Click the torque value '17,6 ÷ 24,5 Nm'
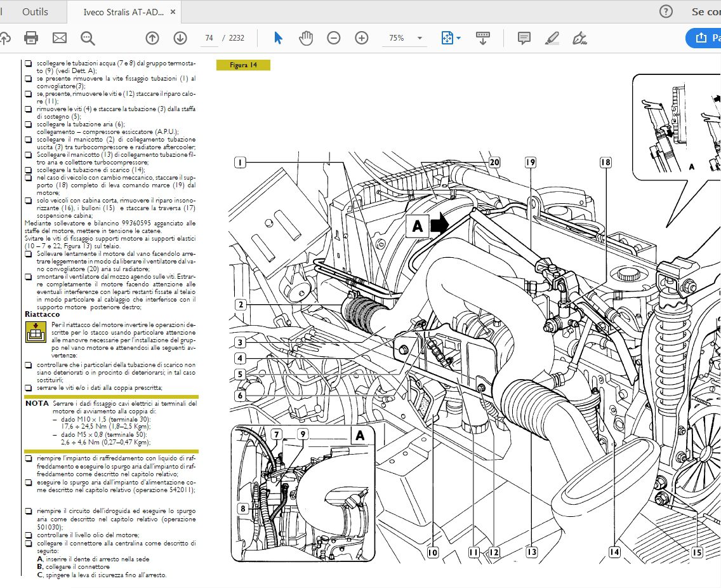 (84, 427)
